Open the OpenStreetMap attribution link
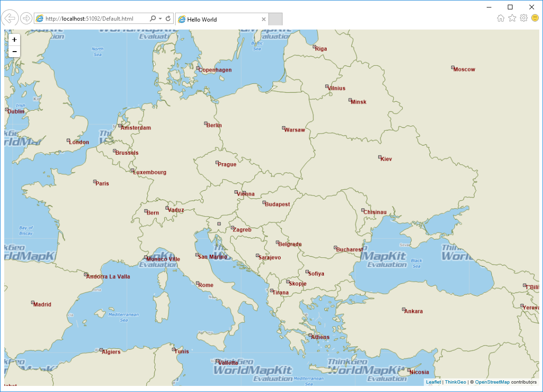The image size is (543, 392). coord(492,382)
